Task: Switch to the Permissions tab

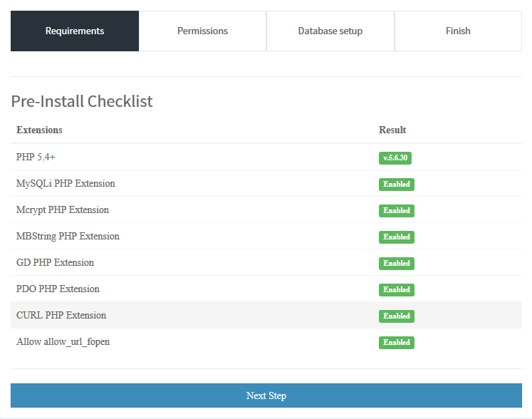Action: click(202, 31)
